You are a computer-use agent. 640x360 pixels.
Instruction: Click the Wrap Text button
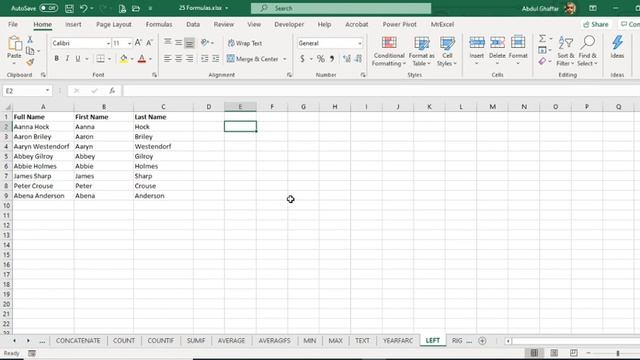(245, 43)
